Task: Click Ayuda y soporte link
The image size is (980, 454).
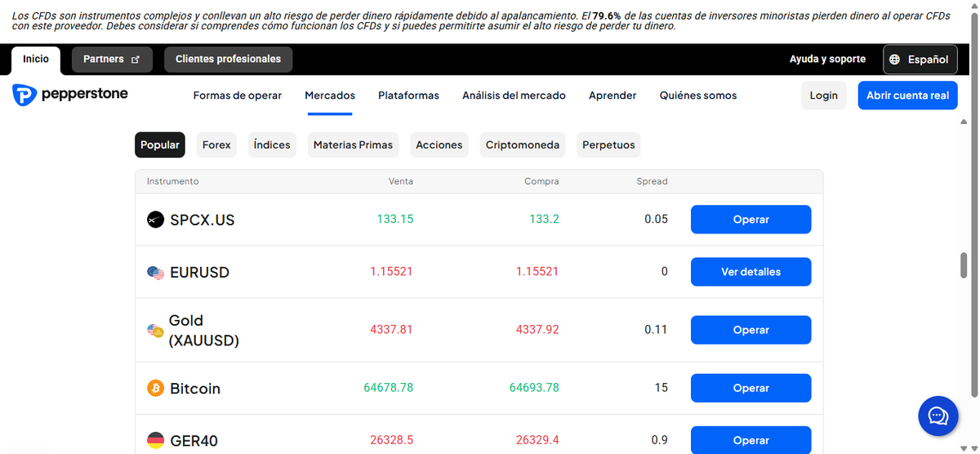Action: (x=827, y=60)
